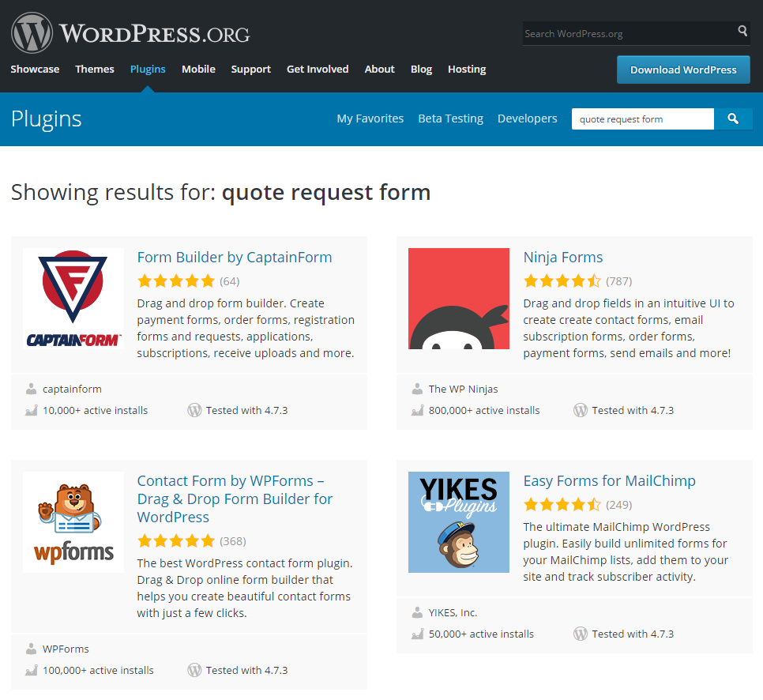Click the author icon beside WPForms
The height and width of the screenshot is (700, 763).
pyautogui.click(x=31, y=649)
